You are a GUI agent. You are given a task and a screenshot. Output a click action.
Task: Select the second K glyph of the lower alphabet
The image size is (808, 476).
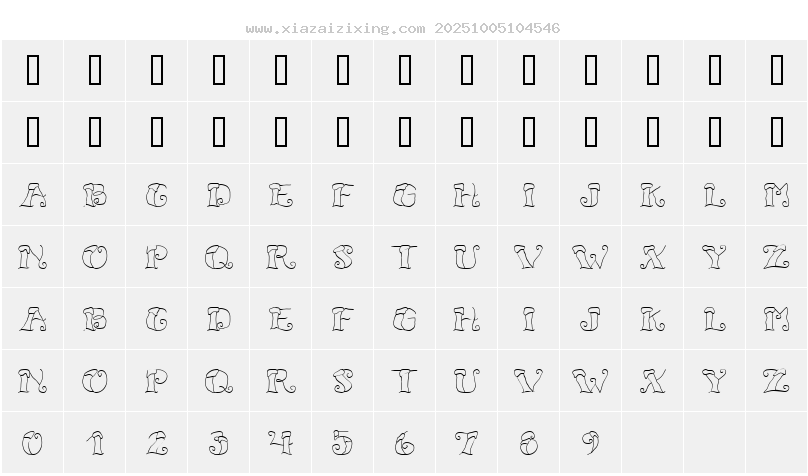(x=653, y=319)
